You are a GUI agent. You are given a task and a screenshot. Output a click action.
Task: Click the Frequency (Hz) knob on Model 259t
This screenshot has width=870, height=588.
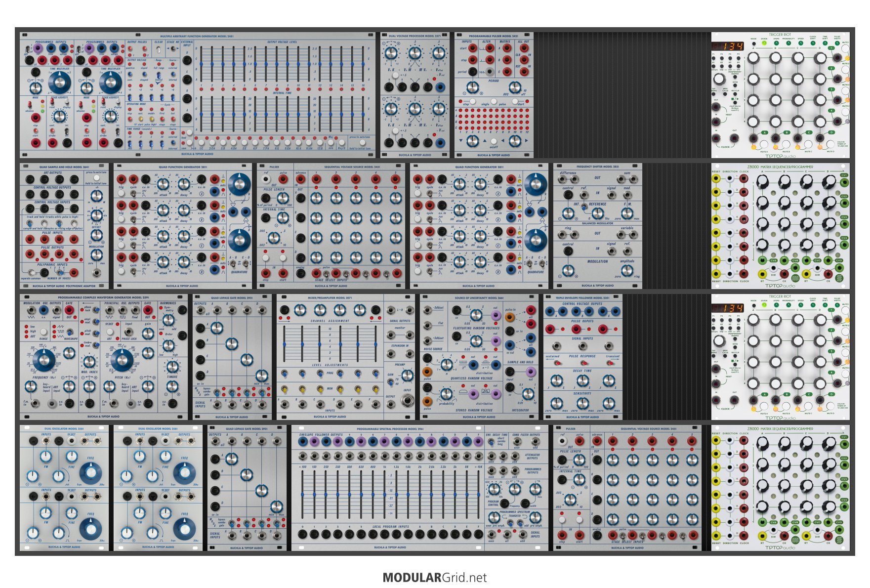pyautogui.click(x=44, y=360)
